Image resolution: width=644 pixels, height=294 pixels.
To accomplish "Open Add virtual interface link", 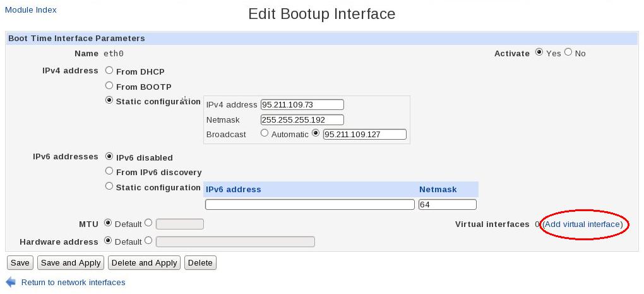I will tap(582, 224).
